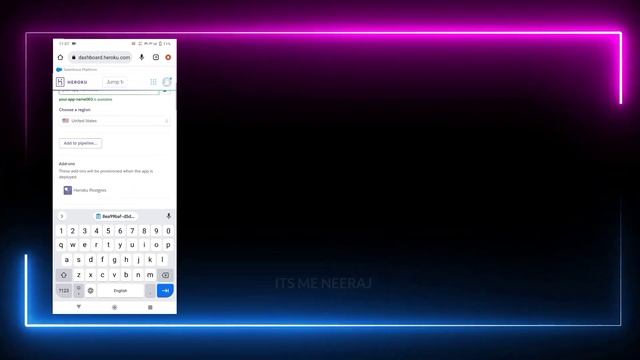
Task: Tap the keyboard voice input microphone
Action: point(169,216)
